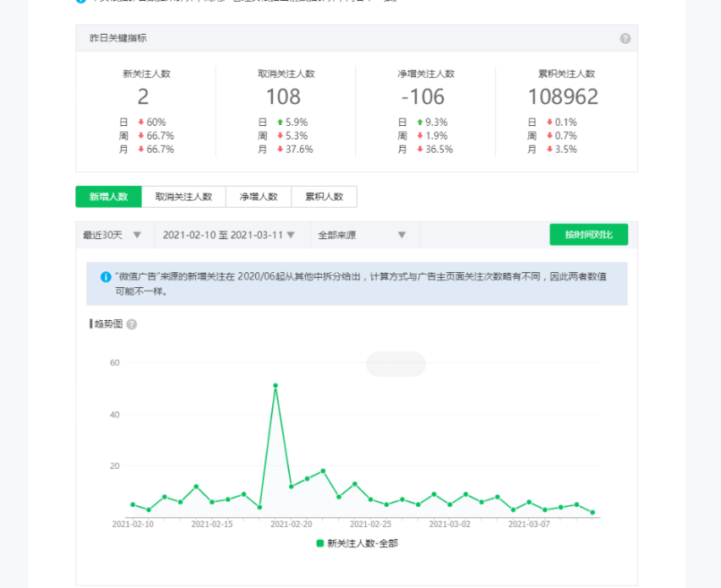
Task: Switch to the 净增人数 tab
Action: click(x=259, y=197)
